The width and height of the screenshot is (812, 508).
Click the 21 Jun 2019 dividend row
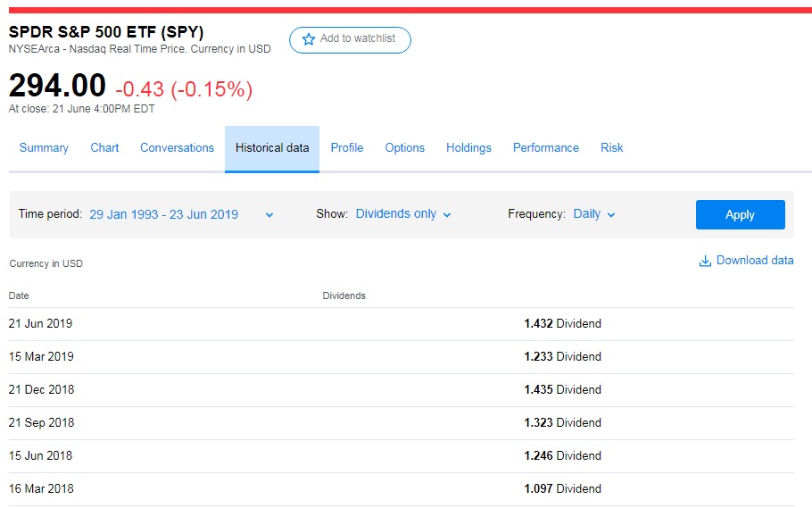[401, 324]
